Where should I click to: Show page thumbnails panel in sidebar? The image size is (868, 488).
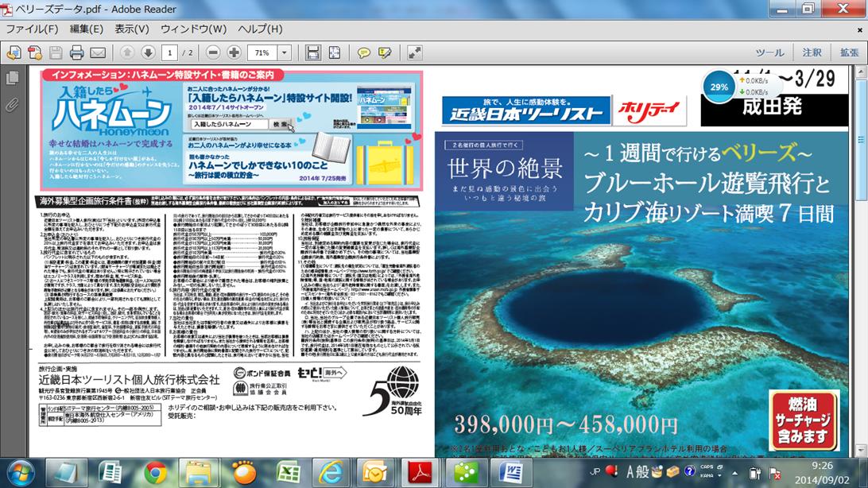[x=12, y=79]
